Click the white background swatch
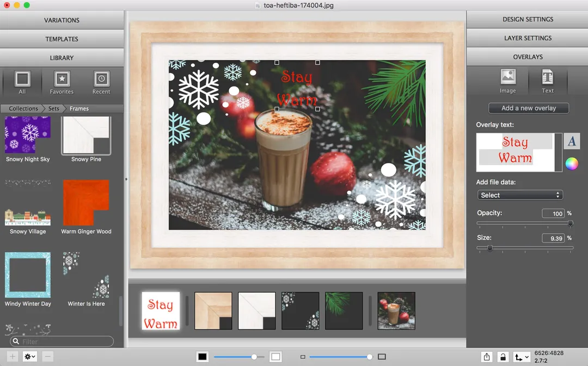Image resolution: width=588 pixels, height=366 pixels. click(x=275, y=357)
